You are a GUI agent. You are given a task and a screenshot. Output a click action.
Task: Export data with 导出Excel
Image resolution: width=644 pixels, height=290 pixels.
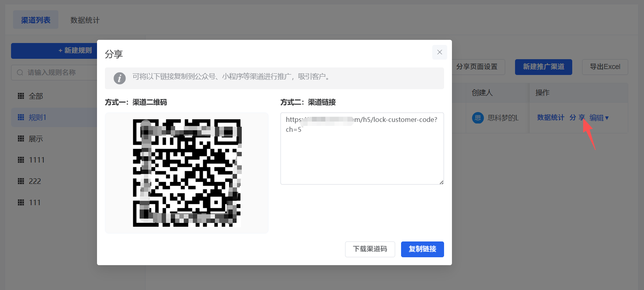click(605, 67)
